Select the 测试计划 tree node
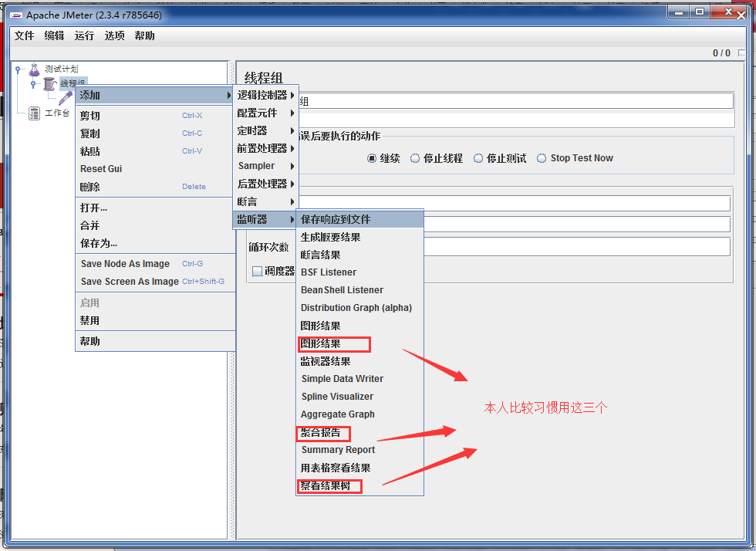Screen dimensions: 756x551 61,69
